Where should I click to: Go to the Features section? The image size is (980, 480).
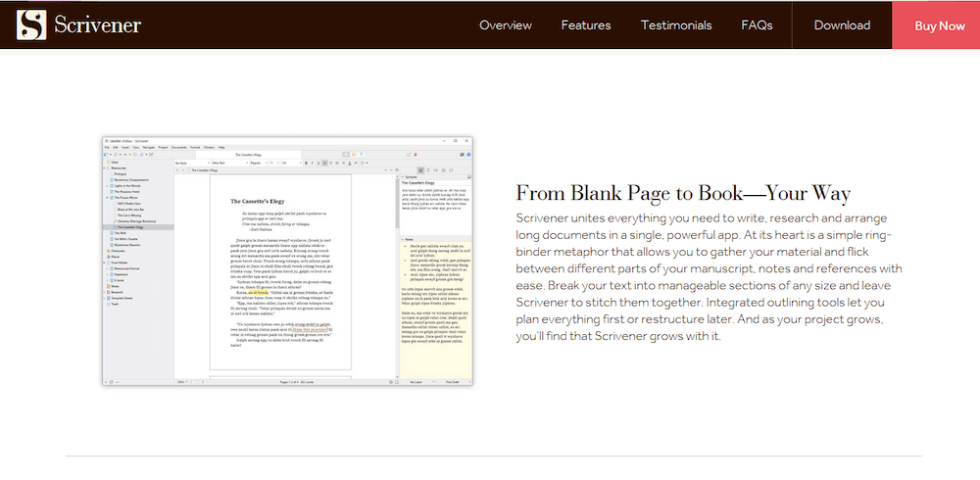click(x=586, y=25)
